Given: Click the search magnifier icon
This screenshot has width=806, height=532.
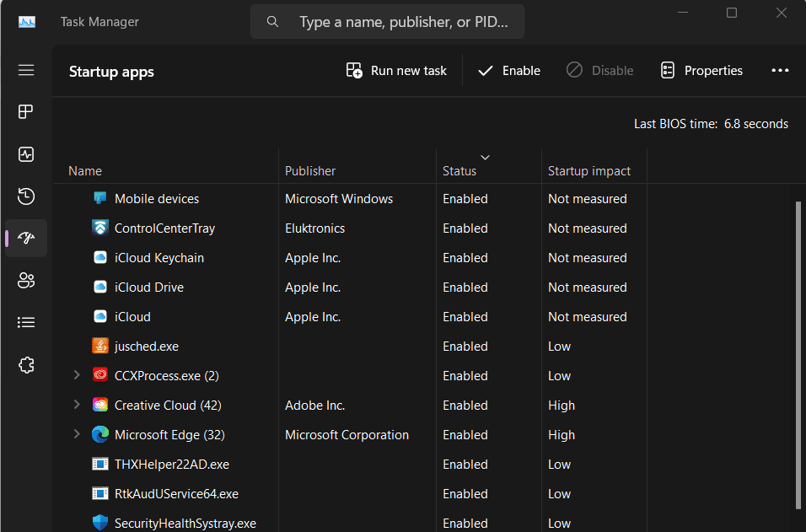Looking at the screenshot, I should coord(272,21).
